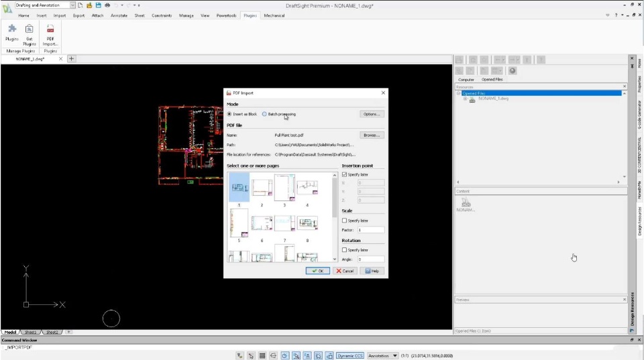Open 3D CONTENTCENTRAL side tab

639,155
